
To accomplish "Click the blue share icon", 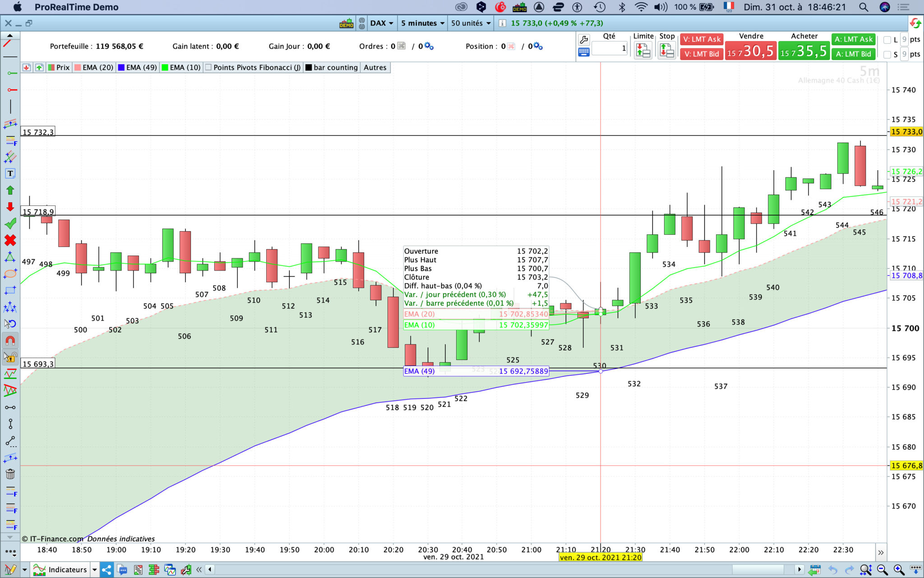I will [x=106, y=569].
